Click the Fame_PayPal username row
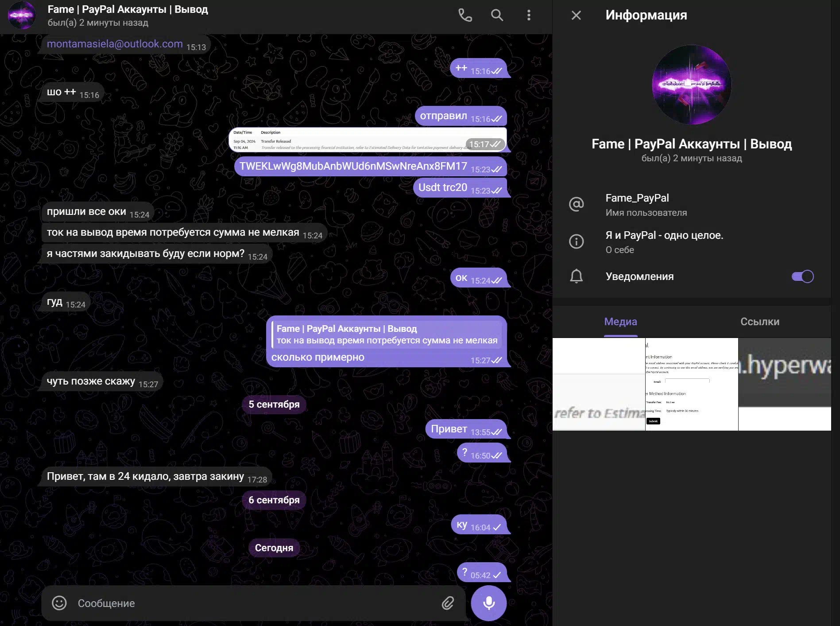Viewport: 840px width, 626px height. [x=692, y=204]
